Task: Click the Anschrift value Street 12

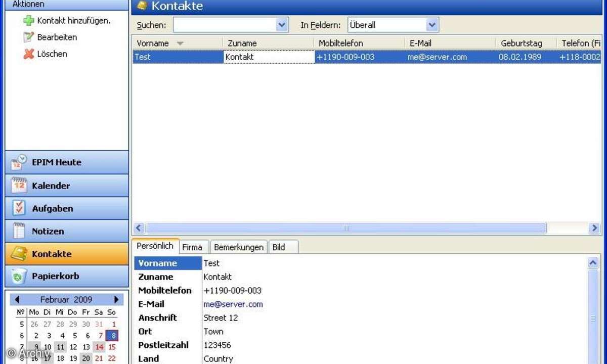Action: click(x=221, y=318)
